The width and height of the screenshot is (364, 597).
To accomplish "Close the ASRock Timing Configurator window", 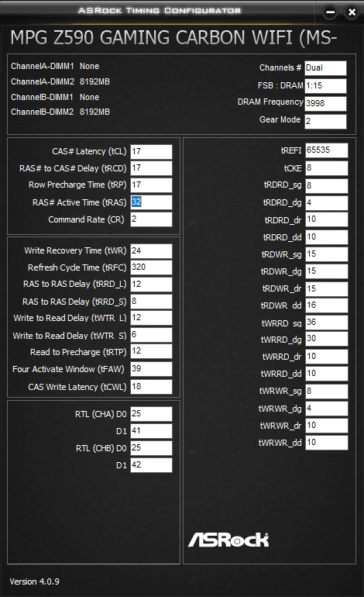I will (352, 12).
